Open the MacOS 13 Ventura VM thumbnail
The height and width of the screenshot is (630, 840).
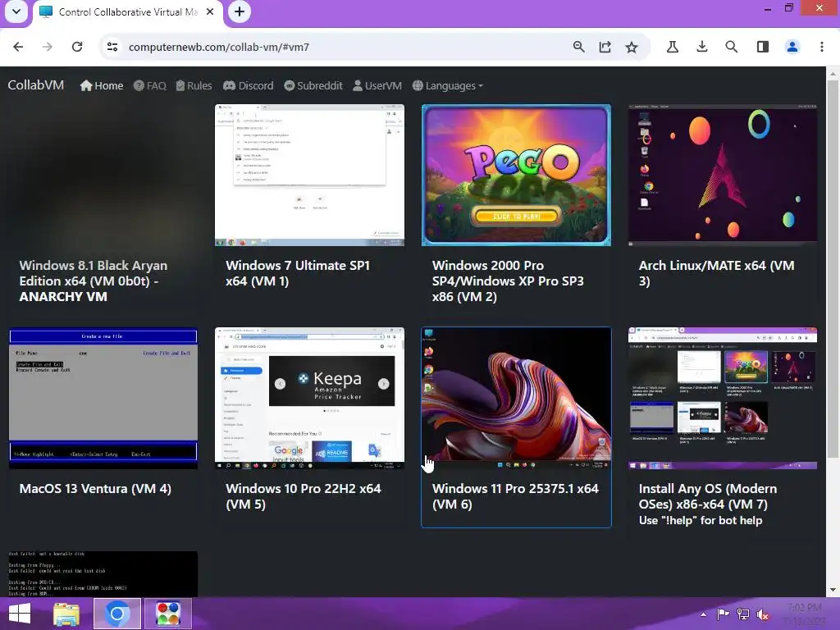click(x=103, y=399)
